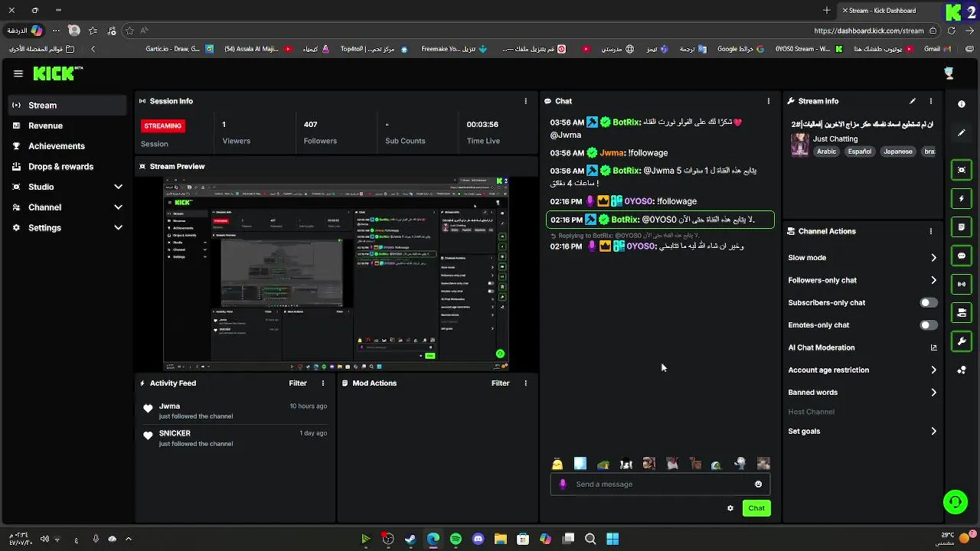Open Drops & rewards in sidebar
Screen dimensions: 980x551
coord(67,166)
